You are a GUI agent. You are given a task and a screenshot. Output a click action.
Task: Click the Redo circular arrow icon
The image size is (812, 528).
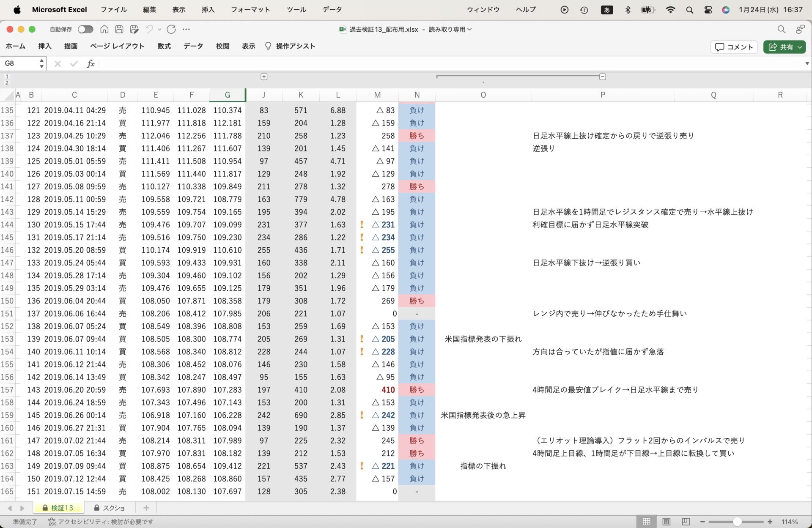(171, 29)
